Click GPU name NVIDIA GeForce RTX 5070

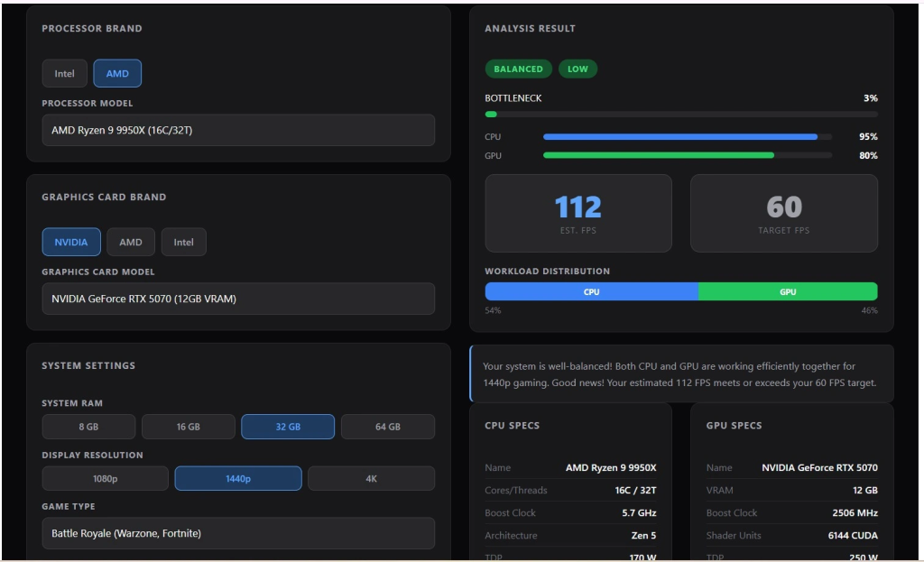pos(819,468)
